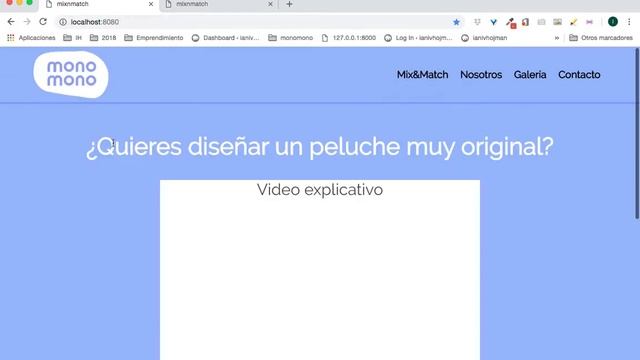
Task: Open the 2018 bookmarks folder
Action: 103,38
